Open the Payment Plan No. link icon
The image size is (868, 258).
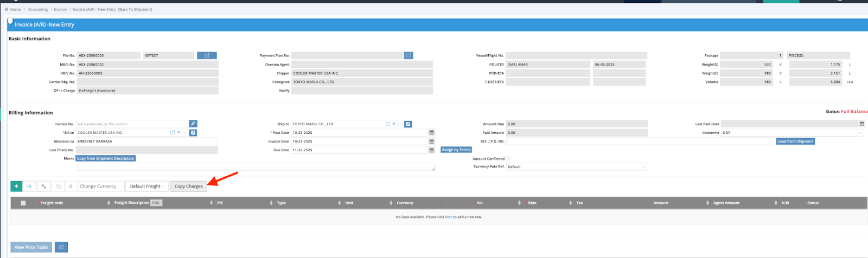pos(409,55)
